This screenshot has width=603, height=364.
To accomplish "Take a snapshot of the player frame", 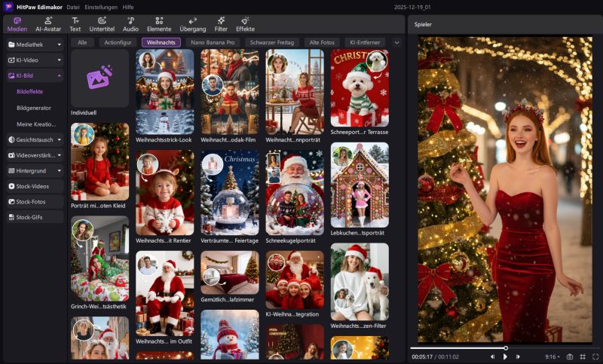I will [570, 356].
